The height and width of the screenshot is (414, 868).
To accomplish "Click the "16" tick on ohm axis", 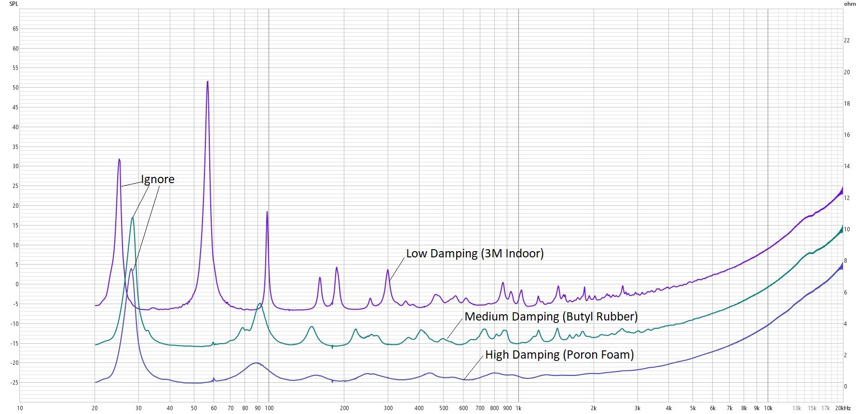I will (x=847, y=135).
